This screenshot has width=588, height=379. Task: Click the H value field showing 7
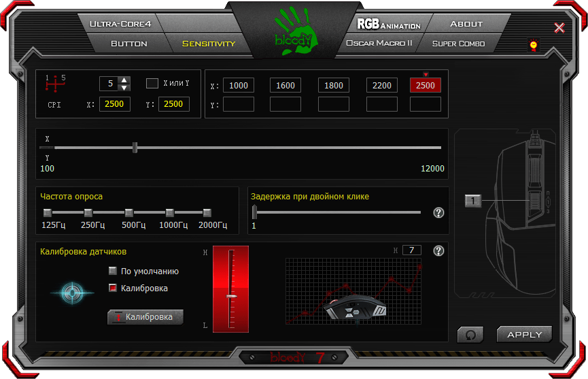point(411,250)
